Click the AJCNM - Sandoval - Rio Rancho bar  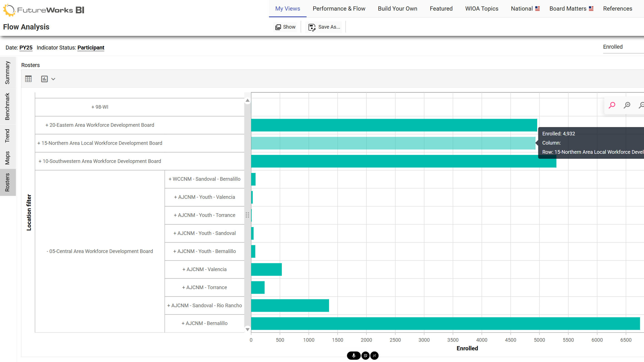[290, 306]
